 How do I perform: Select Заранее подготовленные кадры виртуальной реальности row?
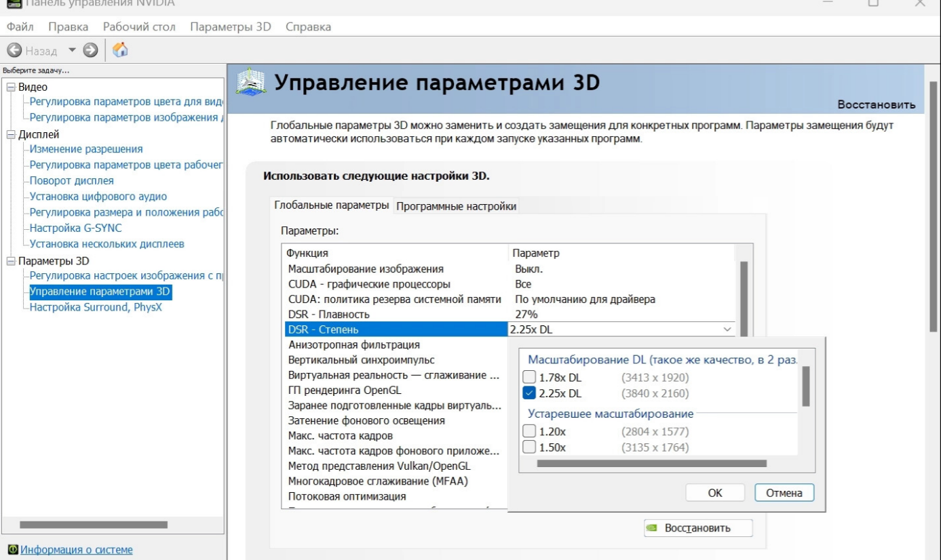[396, 405]
